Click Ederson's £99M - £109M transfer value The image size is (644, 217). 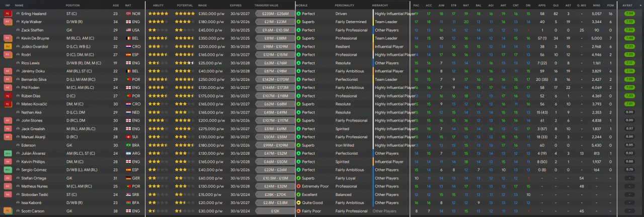point(275,145)
